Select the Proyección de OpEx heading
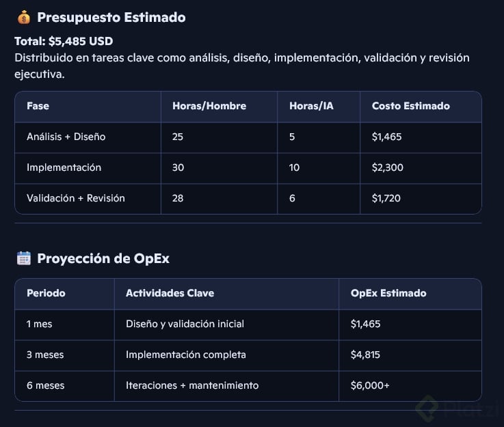504x427 pixels. [103, 258]
